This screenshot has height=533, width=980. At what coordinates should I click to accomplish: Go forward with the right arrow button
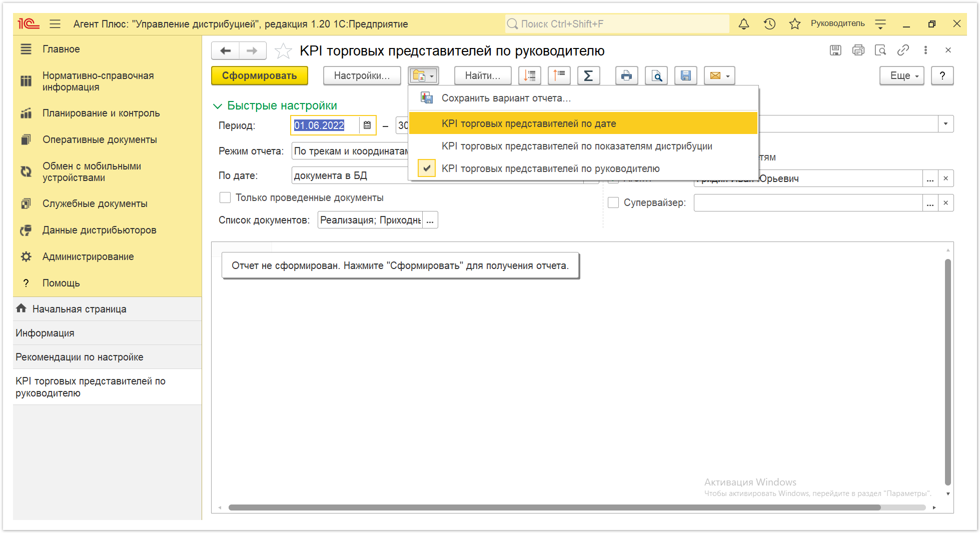pos(252,50)
